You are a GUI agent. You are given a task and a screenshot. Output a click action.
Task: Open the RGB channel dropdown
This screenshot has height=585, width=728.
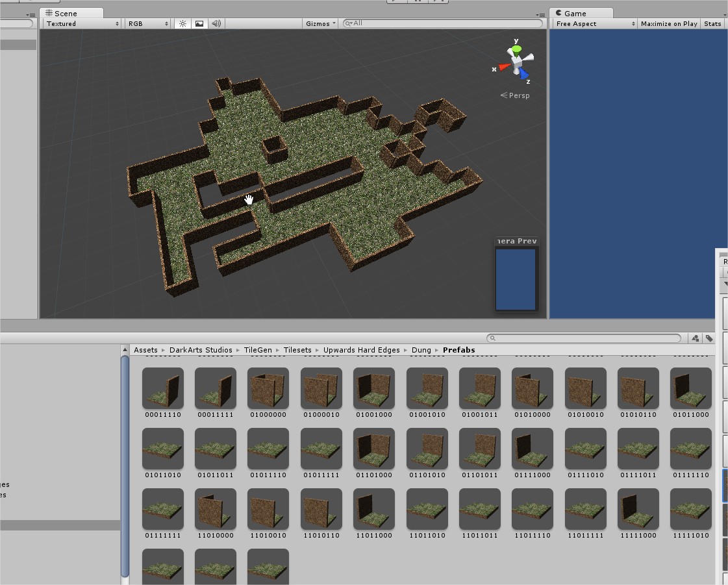click(145, 23)
